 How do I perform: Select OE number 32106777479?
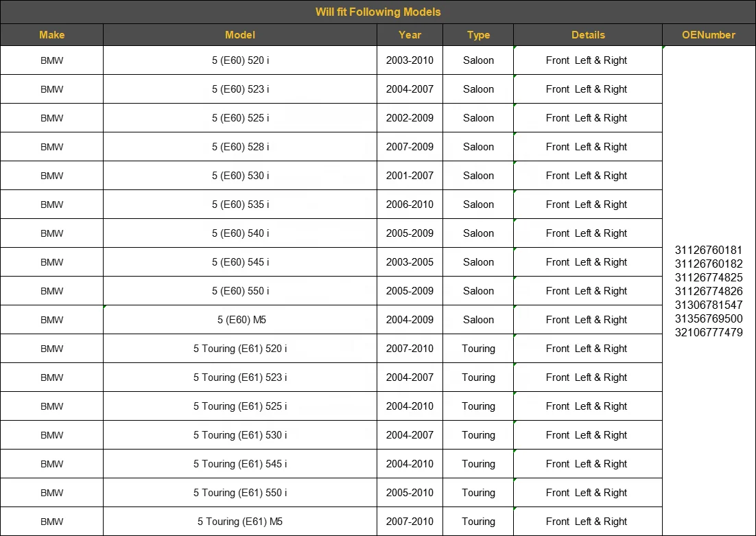(708, 332)
